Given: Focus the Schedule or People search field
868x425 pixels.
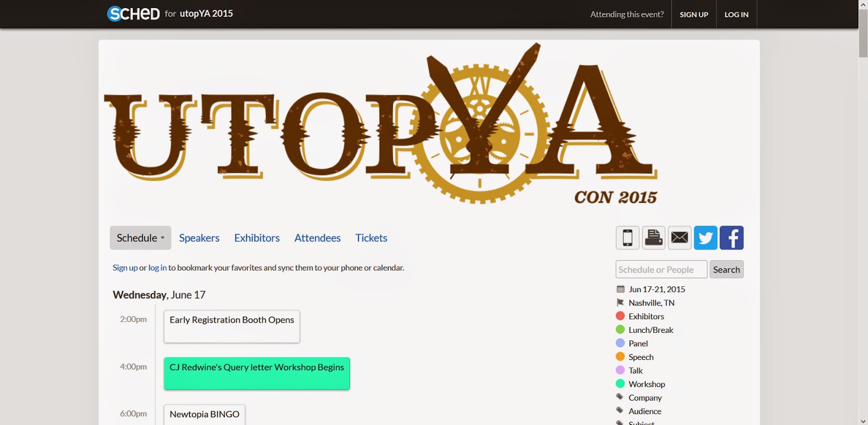Looking at the screenshot, I should (661, 269).
